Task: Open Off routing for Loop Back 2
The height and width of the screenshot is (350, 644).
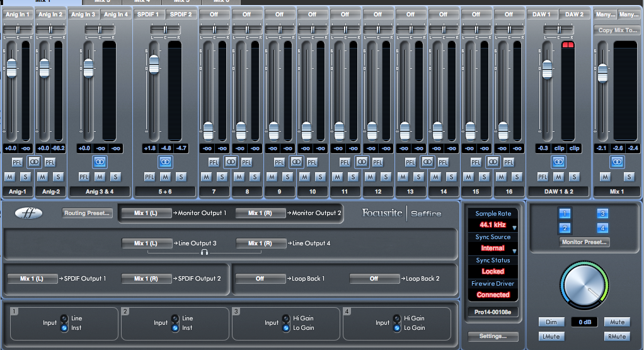Action: click(x=374, y=279)
